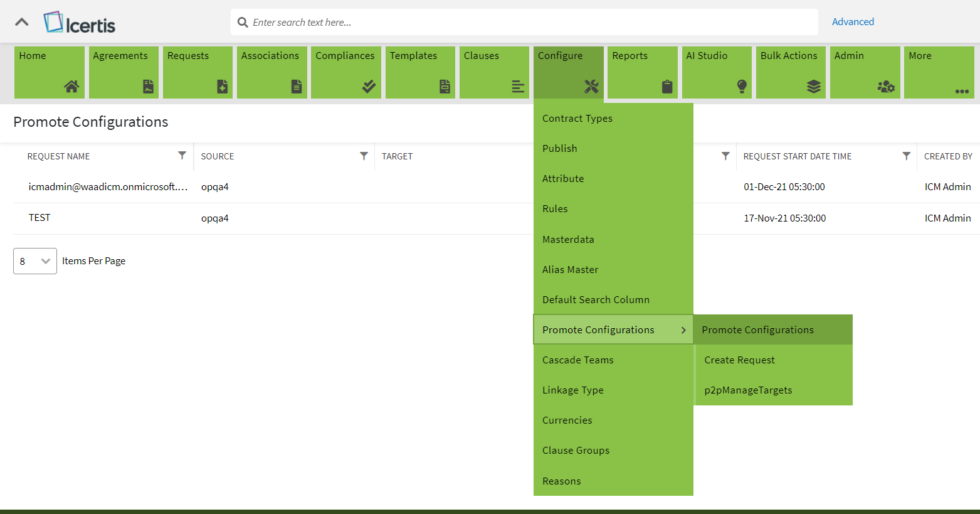This screenshot has width=980, height=514.
Task: Open the Items Per Page dropdown
Action: (x=35, y=261)
